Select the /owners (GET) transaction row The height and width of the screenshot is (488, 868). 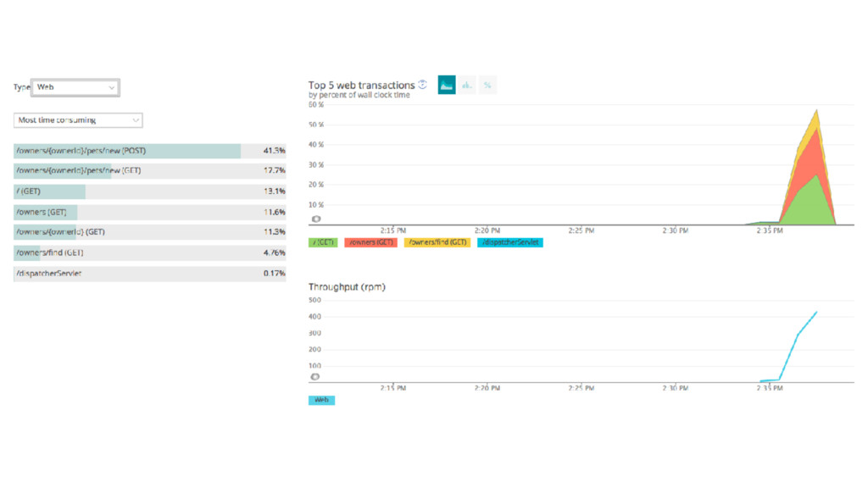tap(149, 212)
